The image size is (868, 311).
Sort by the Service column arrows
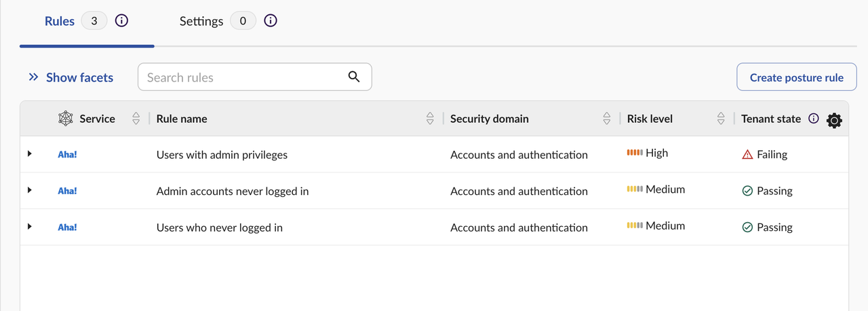click(x=136, y=118)
